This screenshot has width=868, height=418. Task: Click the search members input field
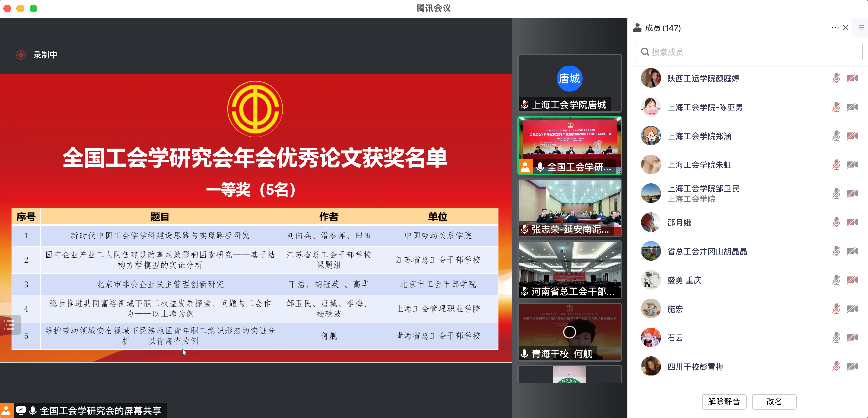[749, 52]
